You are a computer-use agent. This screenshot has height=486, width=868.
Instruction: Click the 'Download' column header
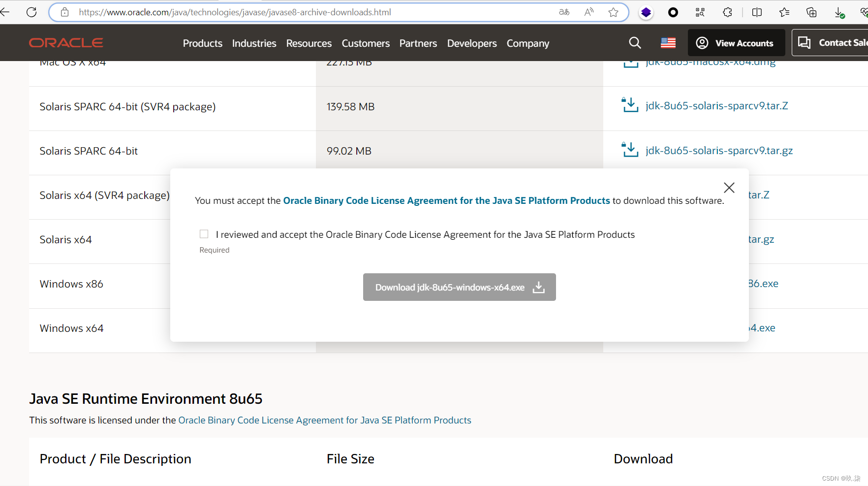point(643,459)
